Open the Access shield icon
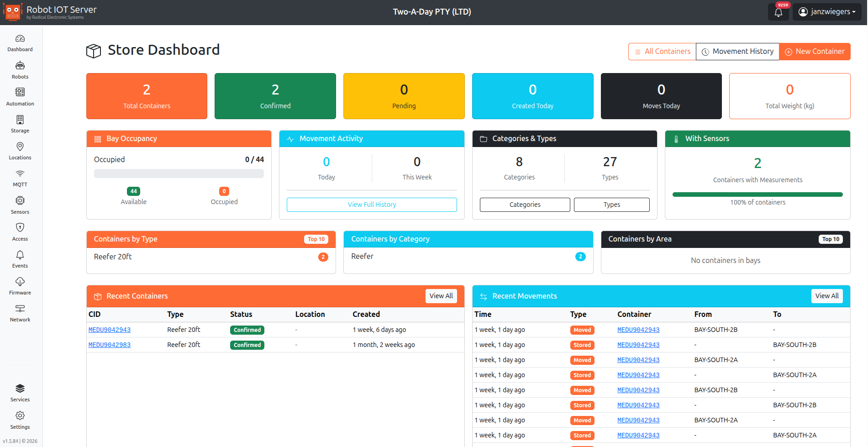The height and width of the screenshot is (447, 868). pos(20,227)
